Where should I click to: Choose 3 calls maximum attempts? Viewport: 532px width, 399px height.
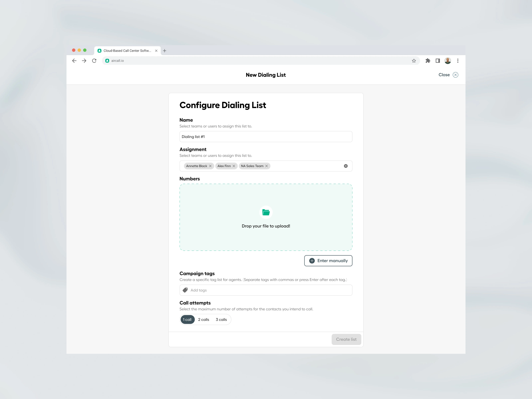tap(221, 319)
